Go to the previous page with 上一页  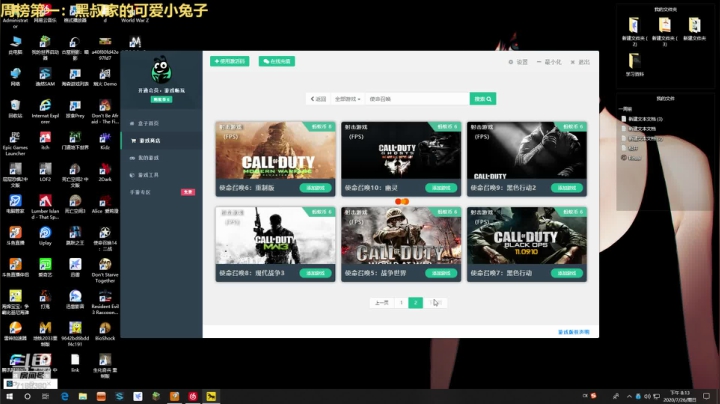click(382, 303)
